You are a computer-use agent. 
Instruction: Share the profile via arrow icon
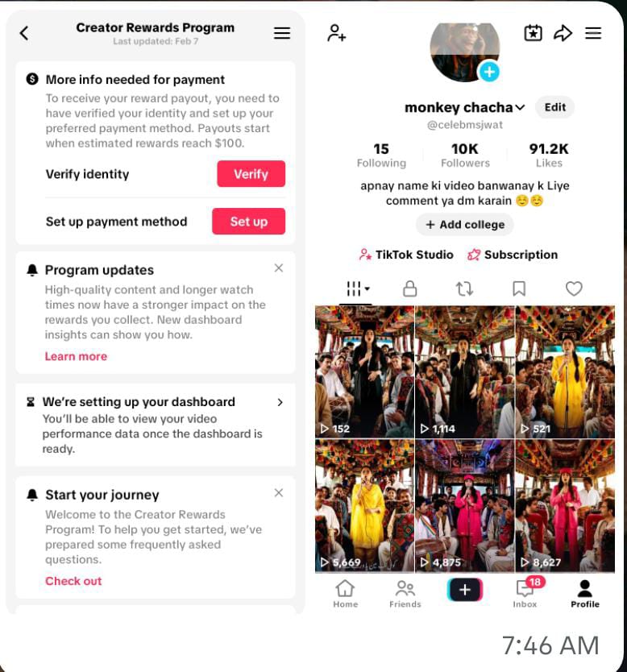[x=563, y=33]
